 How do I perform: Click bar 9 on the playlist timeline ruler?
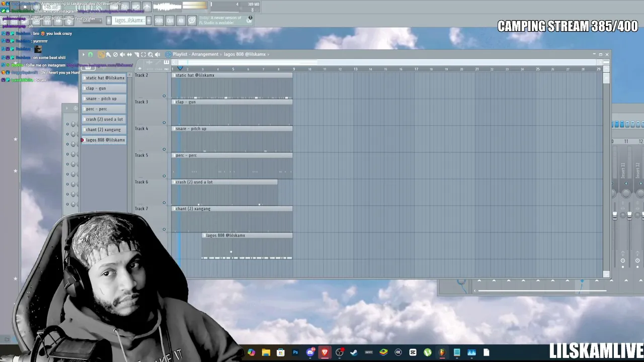click(294, 69)
